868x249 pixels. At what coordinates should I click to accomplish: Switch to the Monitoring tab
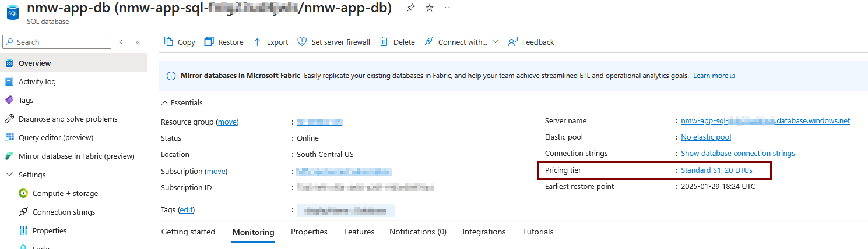coord(254,232)
